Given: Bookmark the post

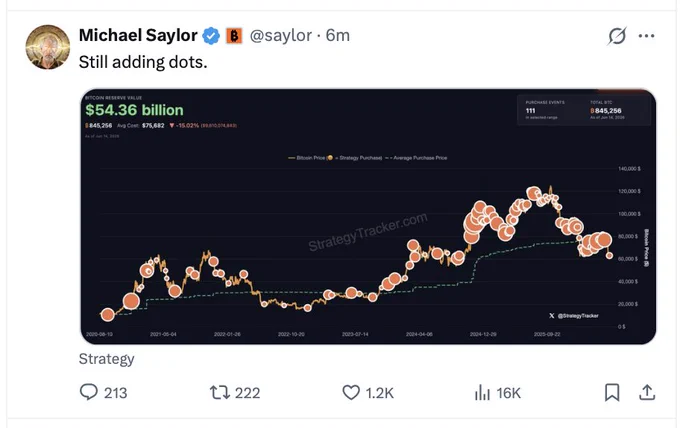Looking at the screenshot, I should (611, 392).
